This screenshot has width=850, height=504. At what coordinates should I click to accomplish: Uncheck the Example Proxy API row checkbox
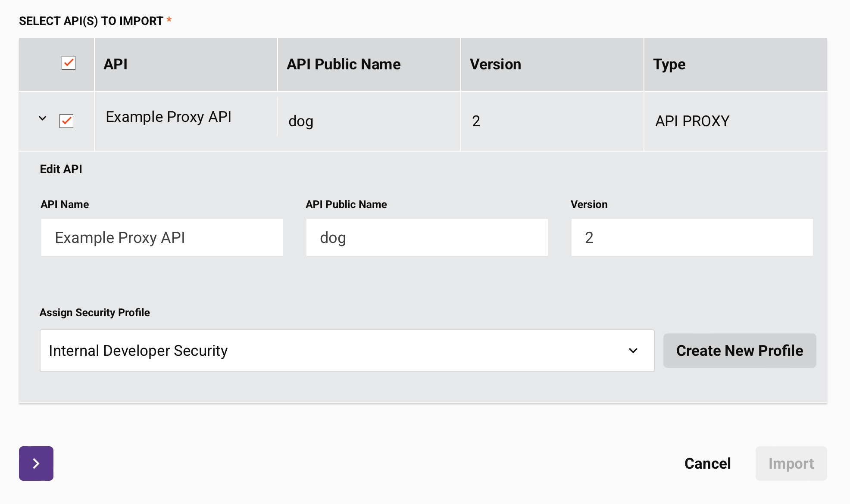[x=66, y=121]
